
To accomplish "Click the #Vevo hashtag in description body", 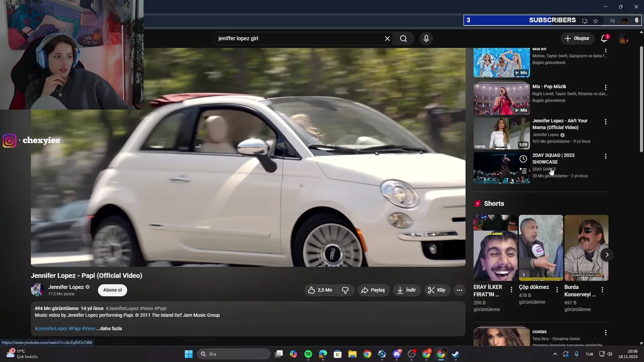I will [89, 328].
